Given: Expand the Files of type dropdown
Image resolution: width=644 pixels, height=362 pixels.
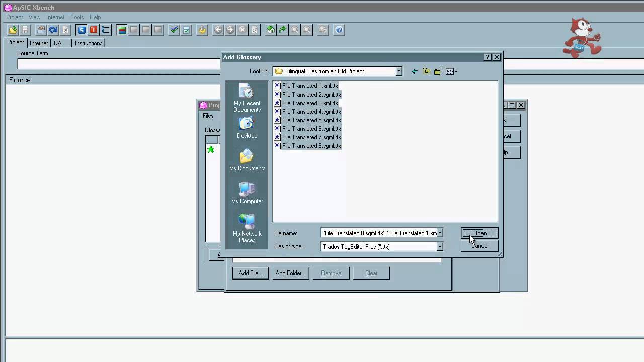Looking at the screenshot, I should point(440,247).
